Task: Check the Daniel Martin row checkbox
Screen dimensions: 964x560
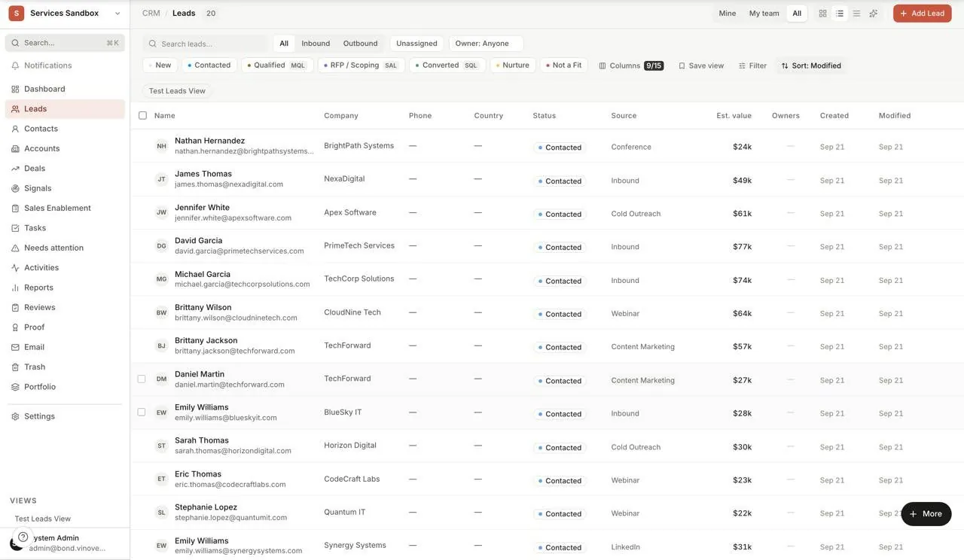Action: 142,379
